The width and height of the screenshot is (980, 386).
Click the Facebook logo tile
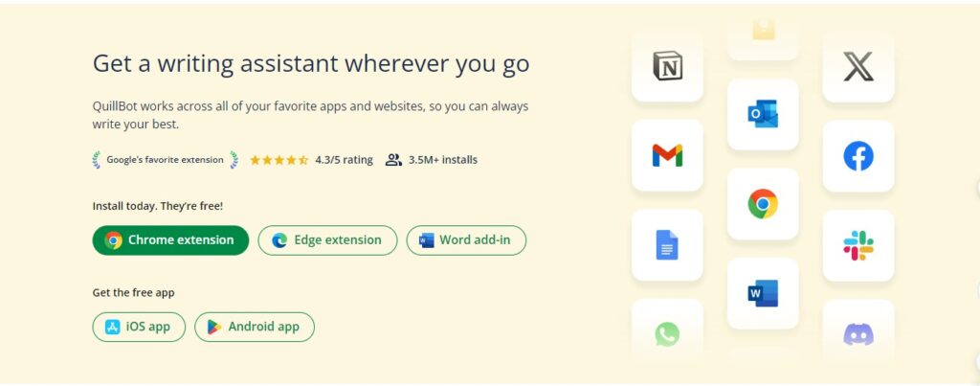[x=858, y=156]
